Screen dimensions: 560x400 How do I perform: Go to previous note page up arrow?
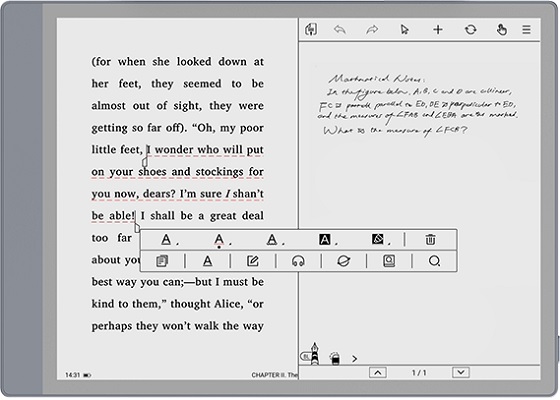pyautogui.click(x=378, y=372)
